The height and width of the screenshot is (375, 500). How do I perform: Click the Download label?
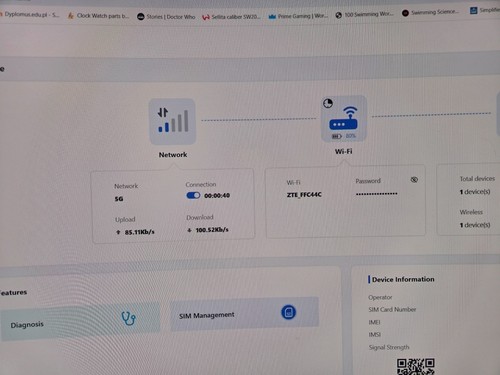[x=200, y=217]
